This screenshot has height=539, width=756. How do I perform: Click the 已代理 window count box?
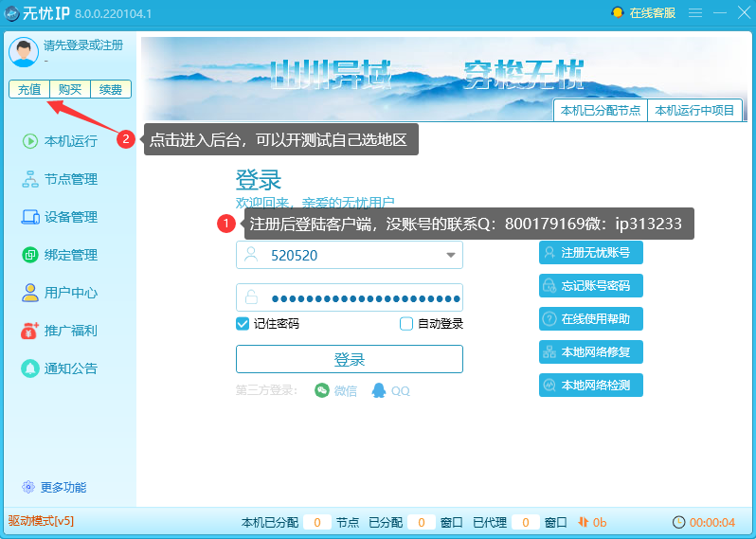(x=526, y=522)
